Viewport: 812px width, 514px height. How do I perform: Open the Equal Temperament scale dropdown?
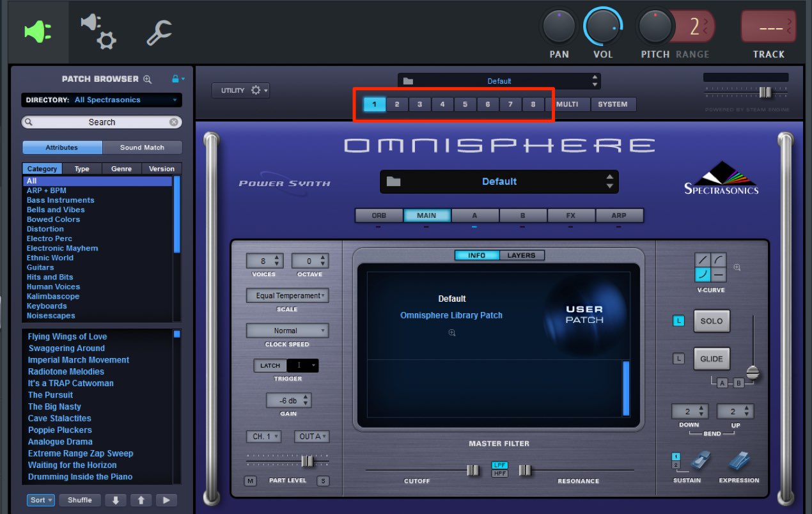click(x=287, y=295)
